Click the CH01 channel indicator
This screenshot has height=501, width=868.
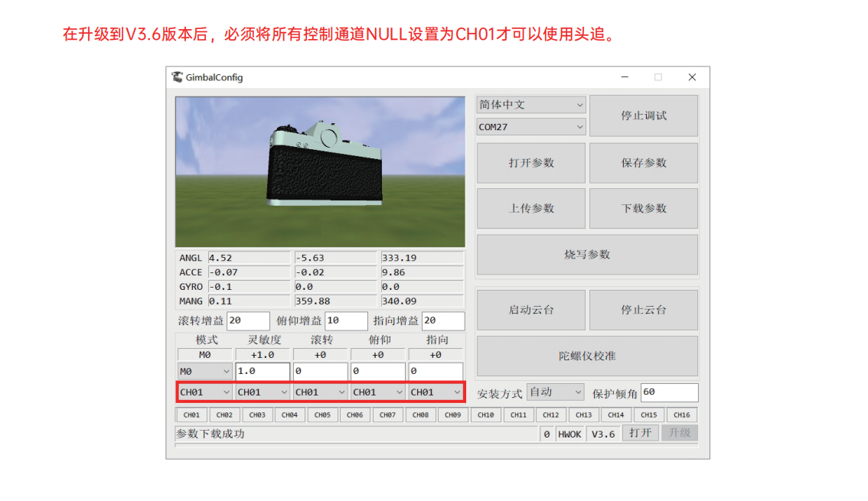[191, 415]
